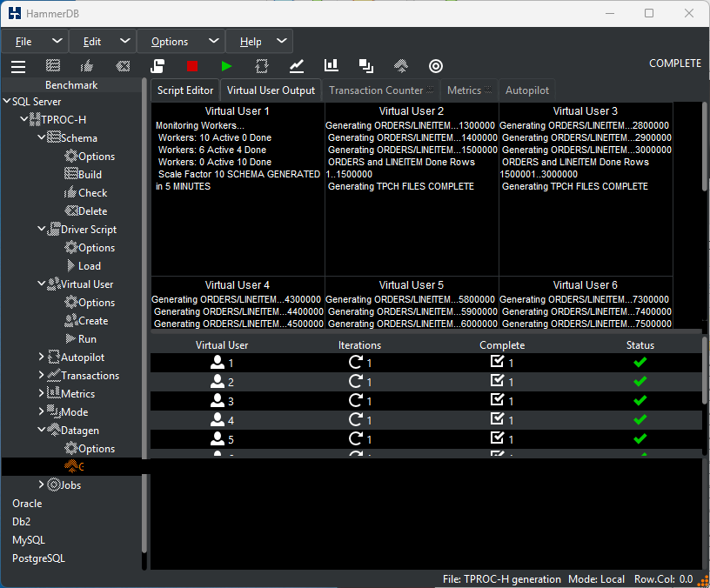Viewport: 710px width, 588px height.
Task: Click the Delete Schema toolbar icon
Action: (123, 66)
